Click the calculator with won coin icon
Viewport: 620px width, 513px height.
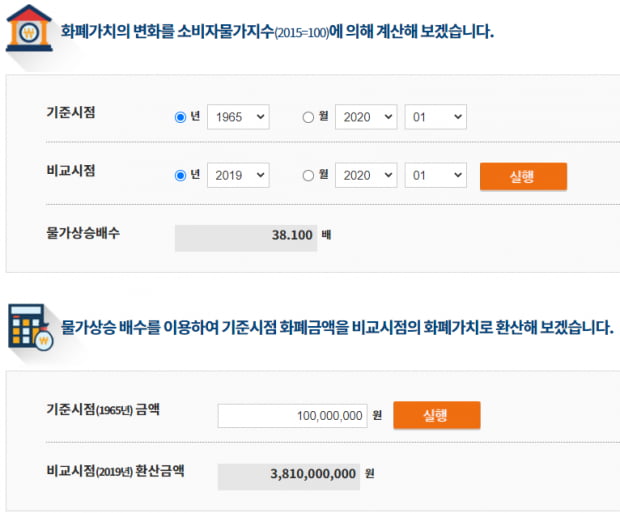click(x=31, y=327)
